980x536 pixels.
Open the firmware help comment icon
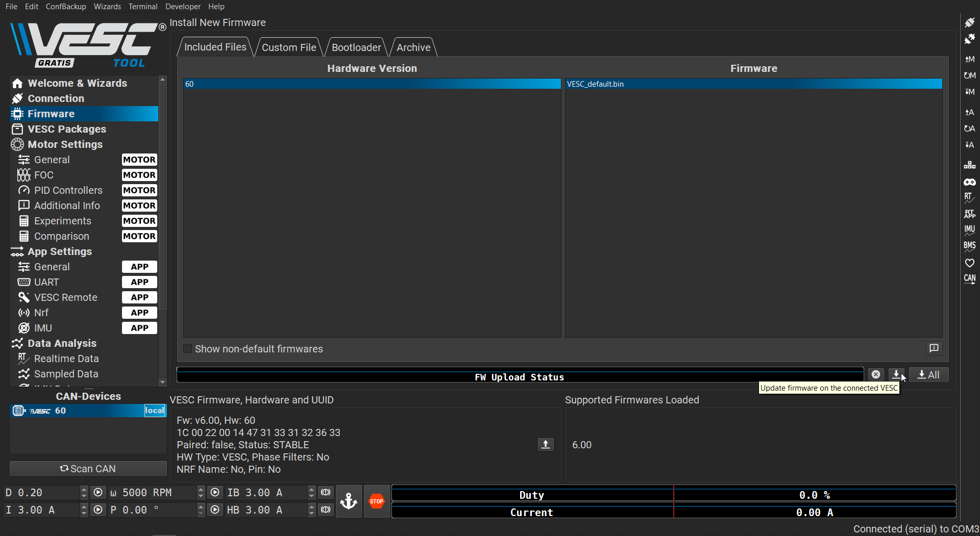934,348
